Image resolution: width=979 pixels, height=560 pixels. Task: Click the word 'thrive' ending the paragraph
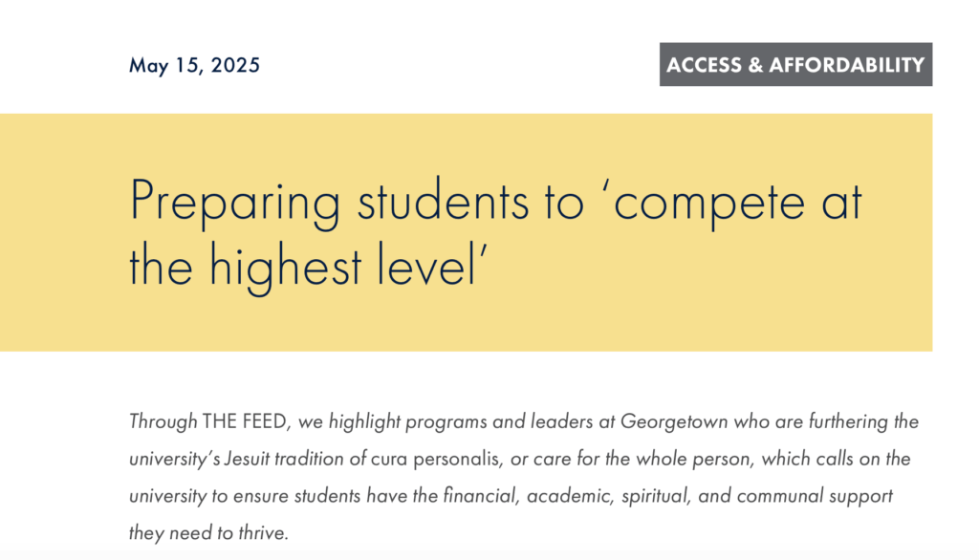(263, 533)
